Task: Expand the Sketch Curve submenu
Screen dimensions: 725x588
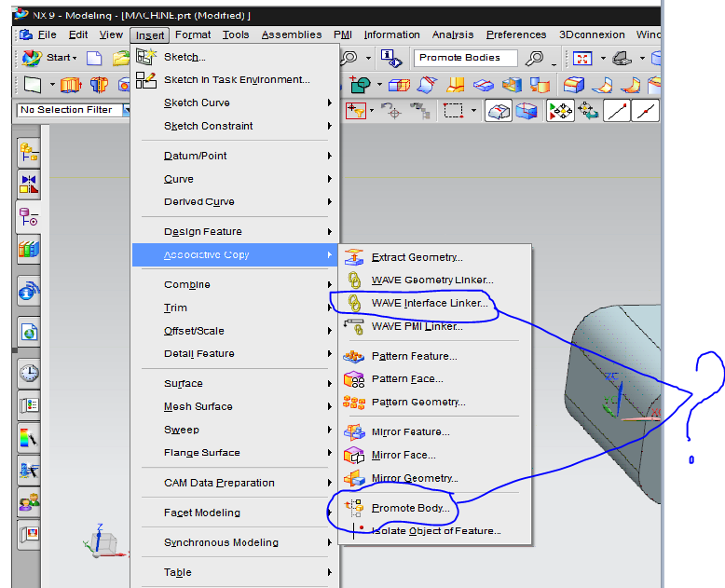Action: point(236,103)
